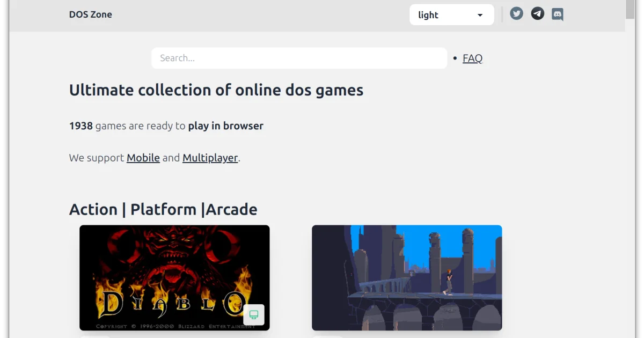Open the Telegram channel icon
The height and width of the screenshot is (338, 644).
[537, 14]
